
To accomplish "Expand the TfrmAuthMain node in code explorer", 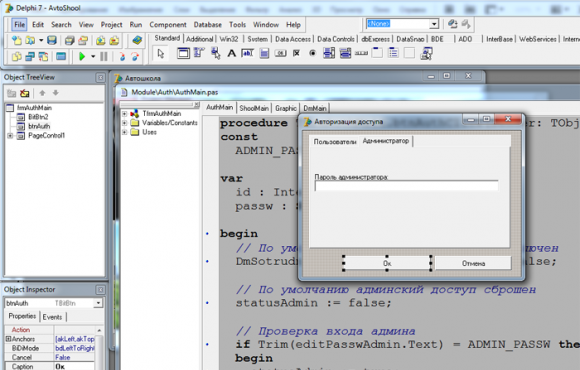I will 125,114.
